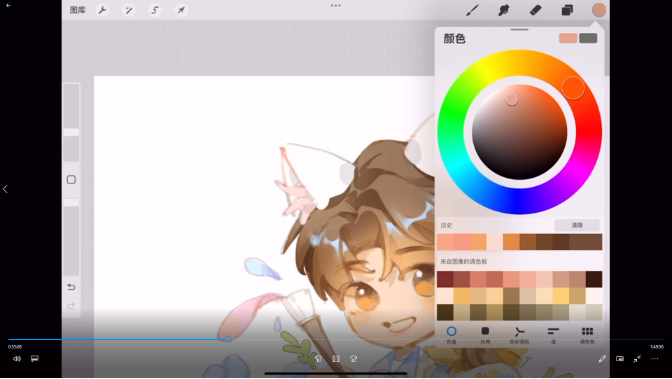Screen dimensions: 672x379
Task: Open the Actions wrench menu
Action: [x=102, y=10]
